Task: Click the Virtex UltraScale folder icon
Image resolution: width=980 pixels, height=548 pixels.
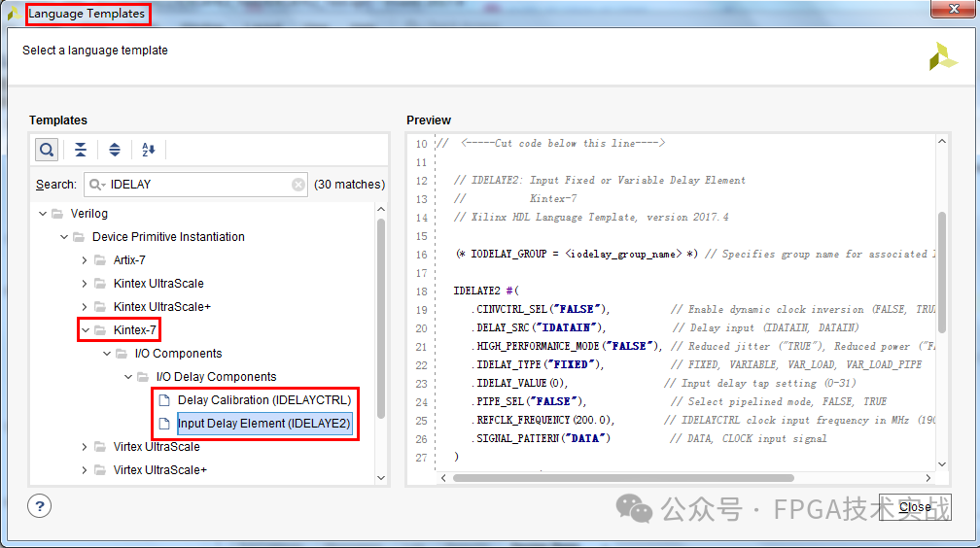Action: tap(100, 447)
